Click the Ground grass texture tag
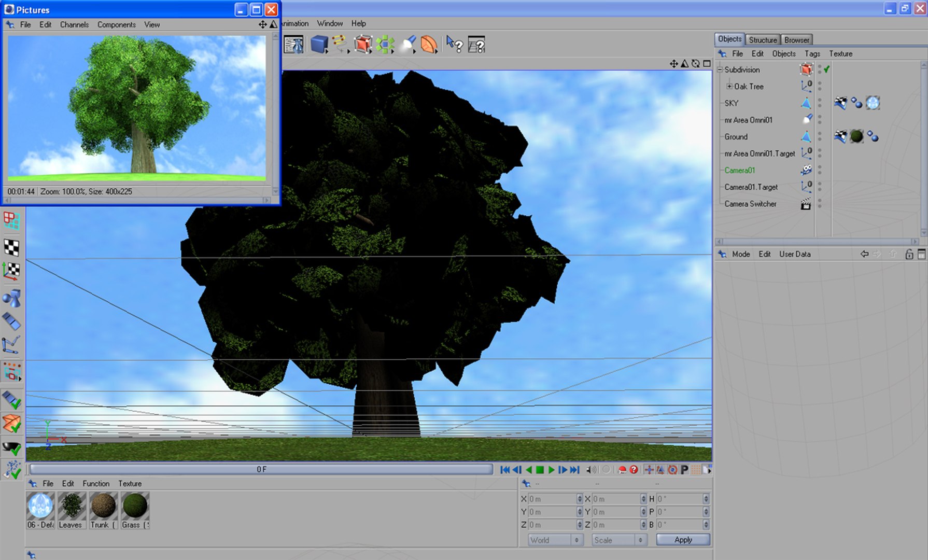 click(856, 136)
